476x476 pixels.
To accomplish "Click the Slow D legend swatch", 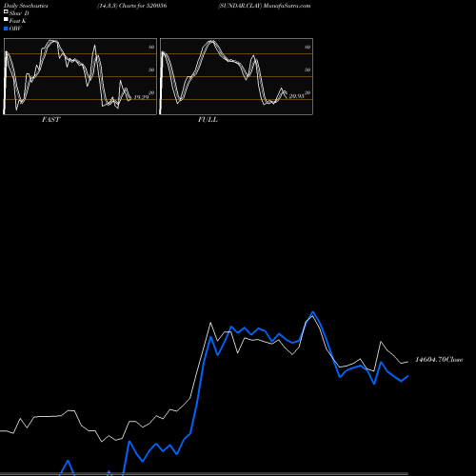I will [x=6, y=11].
